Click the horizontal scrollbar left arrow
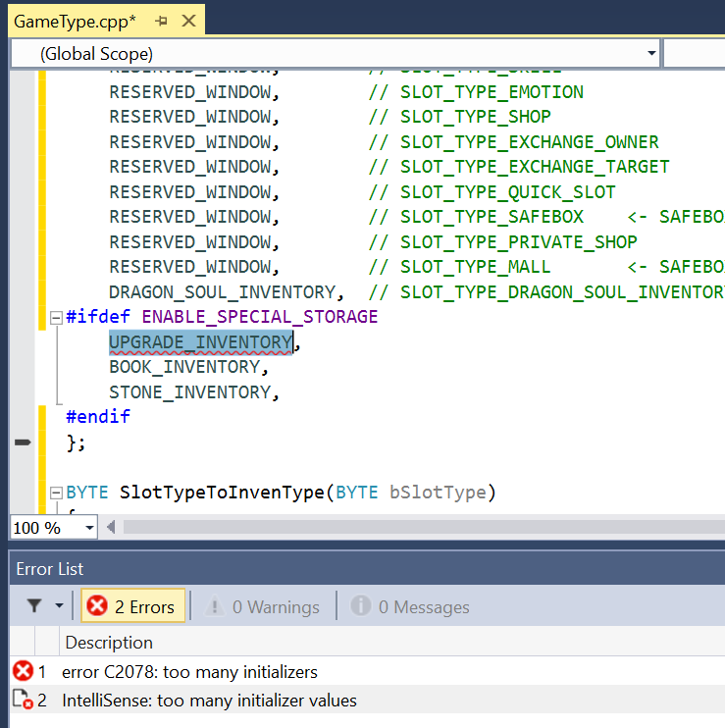This screenshot has height=728, width=725. [111, 528]
